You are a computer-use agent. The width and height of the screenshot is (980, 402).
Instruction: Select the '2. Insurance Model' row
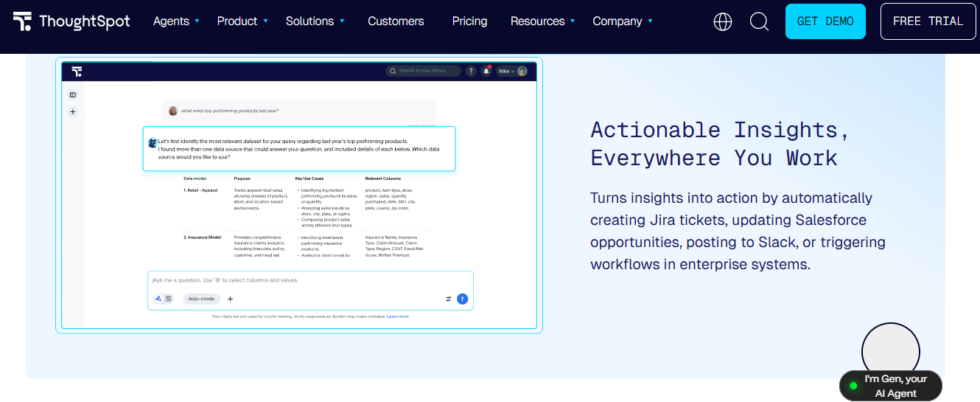click(x=307, y=246)
